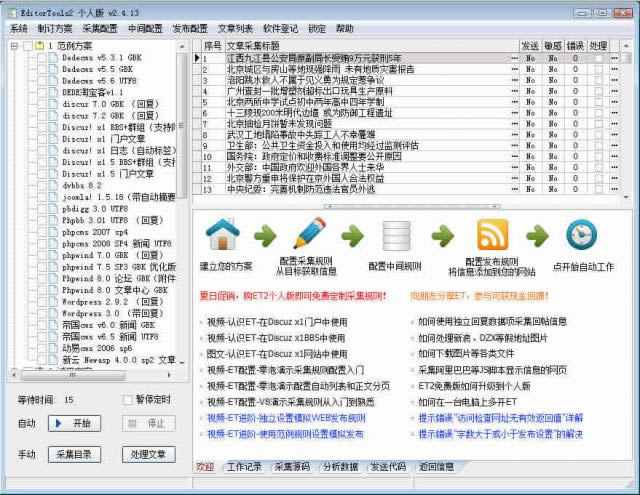
Task: Click the orange RSS icon for 配置发布规则
Action: [493, 234]
